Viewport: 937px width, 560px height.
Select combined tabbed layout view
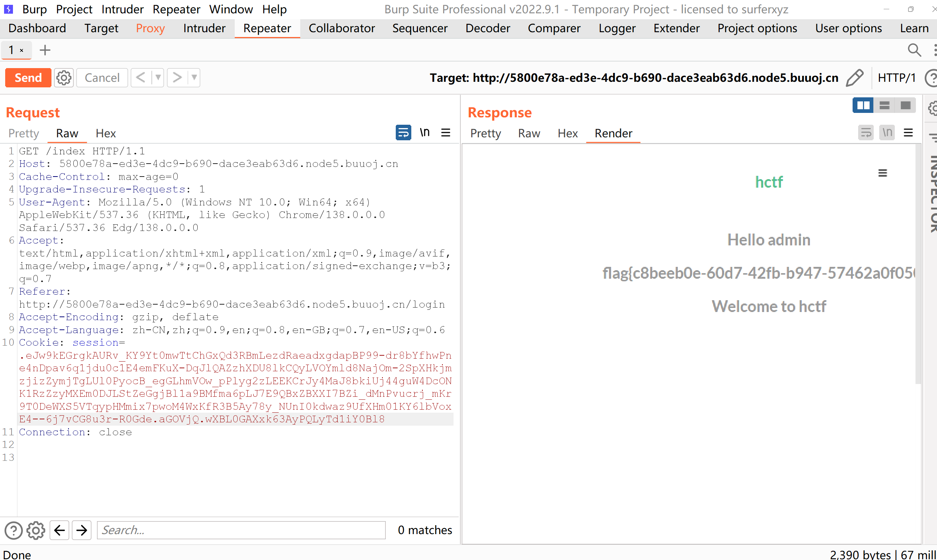click(x=905, y=105)
